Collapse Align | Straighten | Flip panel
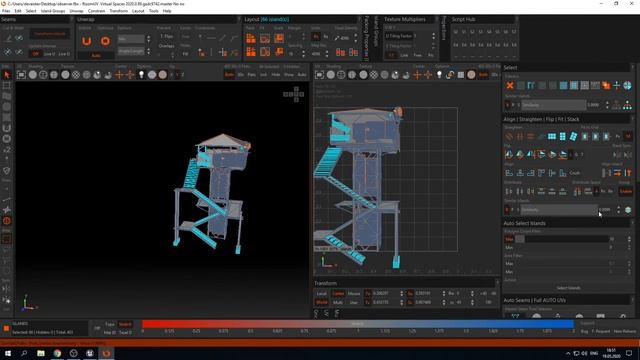The image size is (640, 360). point(633,119)
